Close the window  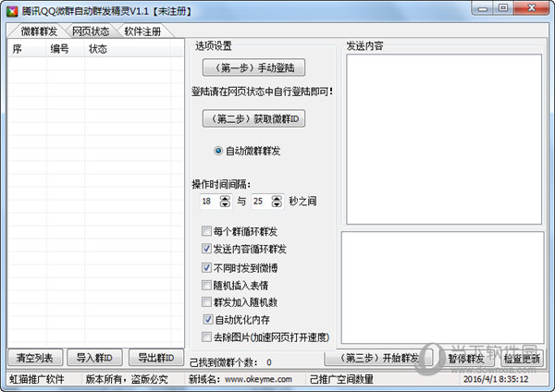tap(531, 8)
